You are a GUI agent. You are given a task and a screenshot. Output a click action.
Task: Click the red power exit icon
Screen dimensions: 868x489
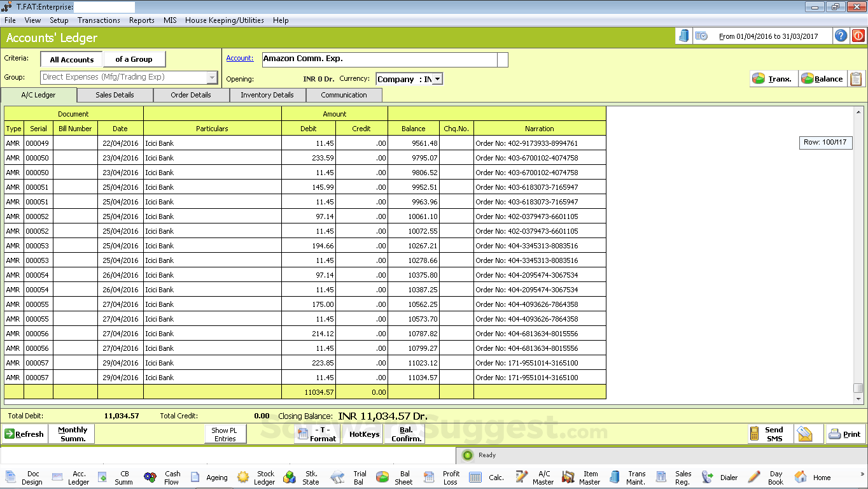click(858, 36)
